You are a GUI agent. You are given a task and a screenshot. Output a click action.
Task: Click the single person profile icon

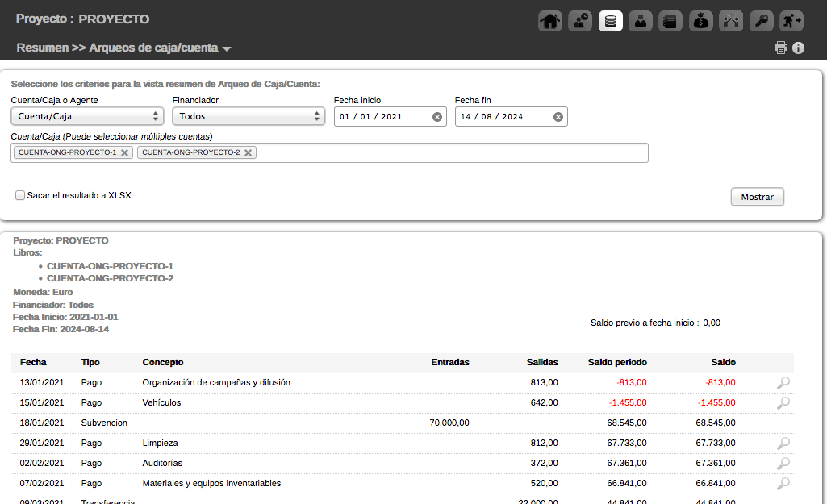(x=641, y=21)
